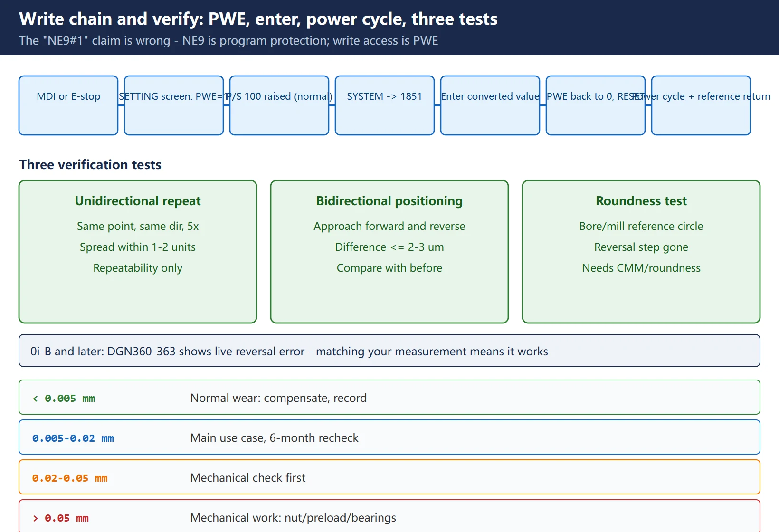
Task: Click the 'SETTING screen: PWE=1' step box
Action: [174, 105]
